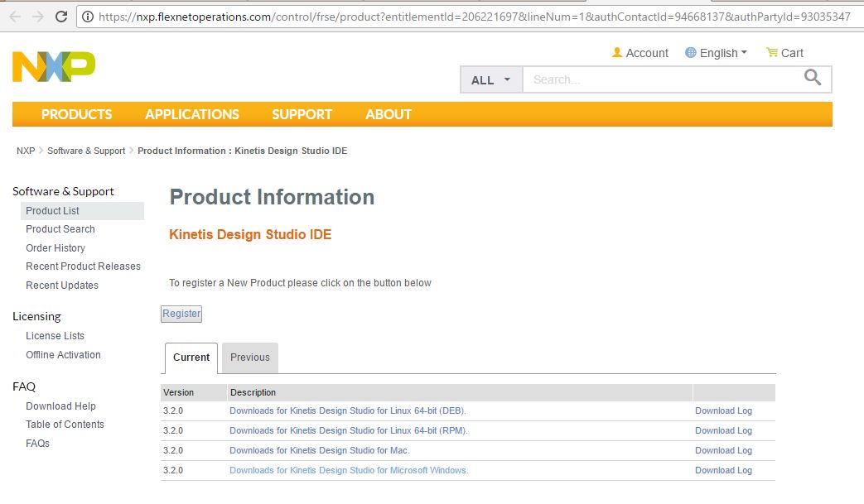The image size is (864, 504).
Task: Click the Register button
Action: 181,314
